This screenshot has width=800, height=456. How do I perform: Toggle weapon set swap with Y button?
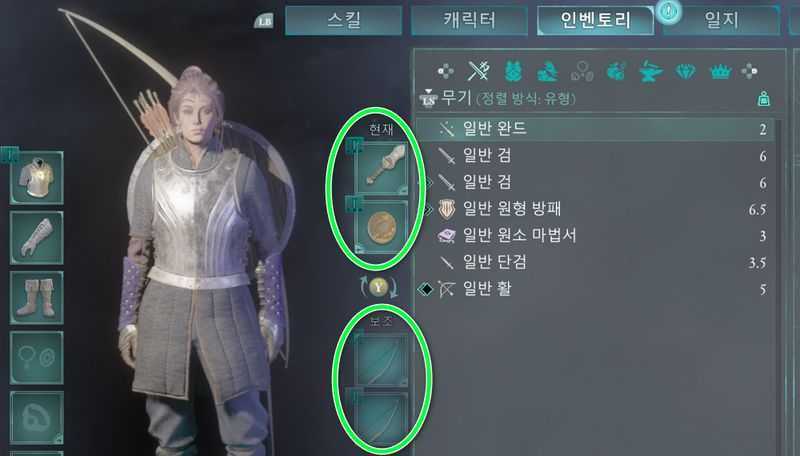pyautogui.click(x=379, y=287)
